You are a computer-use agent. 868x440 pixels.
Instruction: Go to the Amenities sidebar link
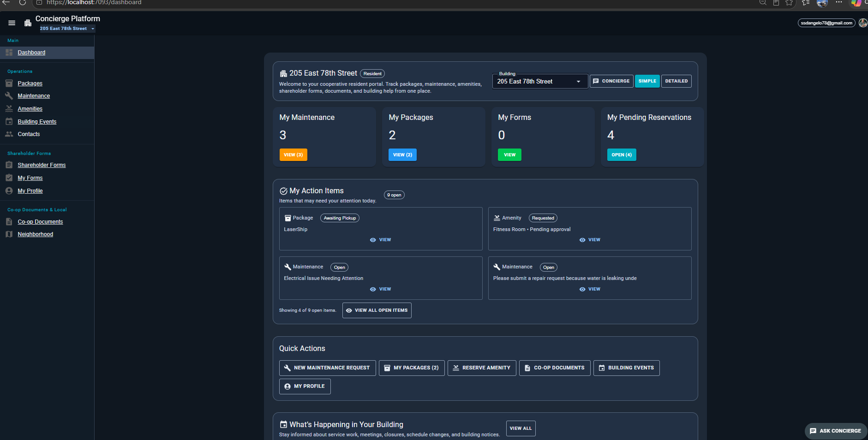[x=30, y=109]
